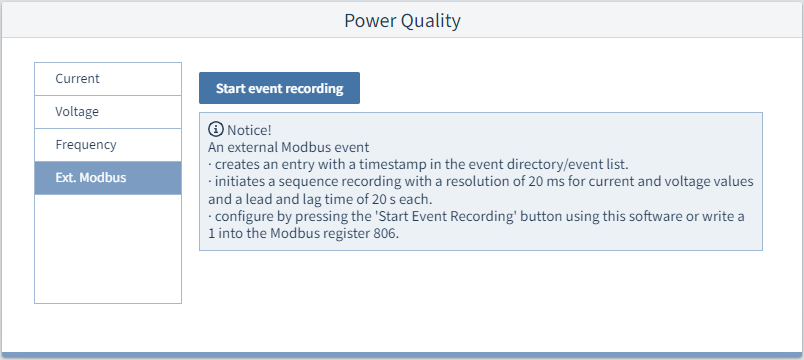The width and height of the screenshot is (804, 360).
Task: Click Start event recording button
Action: coord(279,88)
